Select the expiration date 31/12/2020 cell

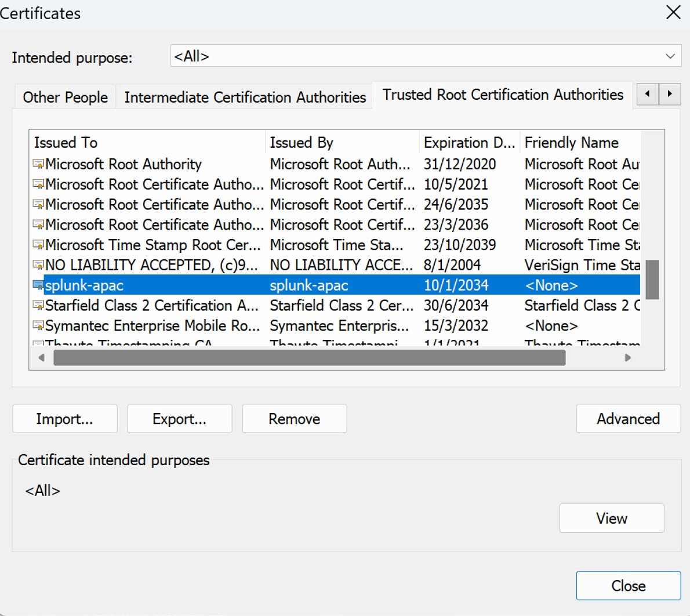click(x=460, y=164)
